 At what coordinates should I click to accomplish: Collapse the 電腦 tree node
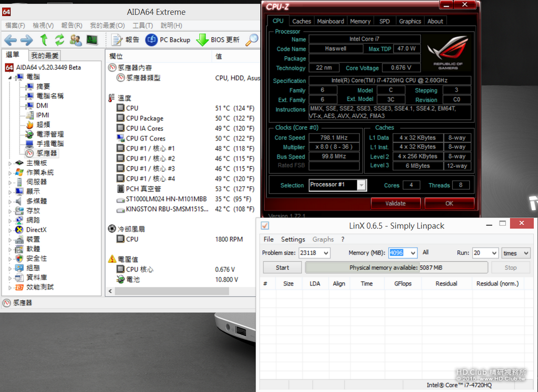coord(10,78)
